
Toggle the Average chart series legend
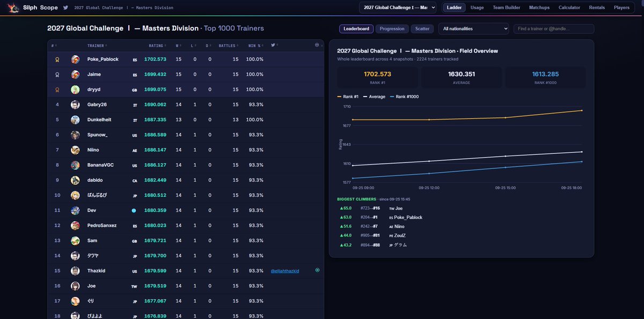pos(375,97)
